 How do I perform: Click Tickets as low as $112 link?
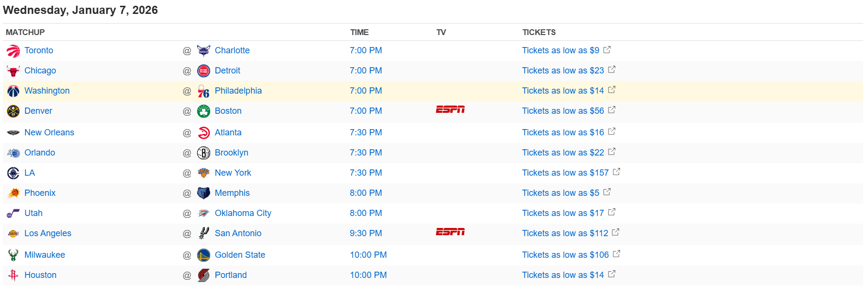click(x=565, y=233)
